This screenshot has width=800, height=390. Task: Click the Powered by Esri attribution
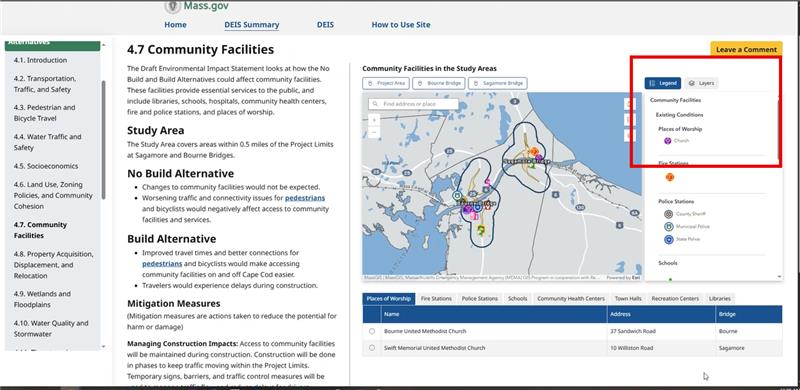(623, 278)
